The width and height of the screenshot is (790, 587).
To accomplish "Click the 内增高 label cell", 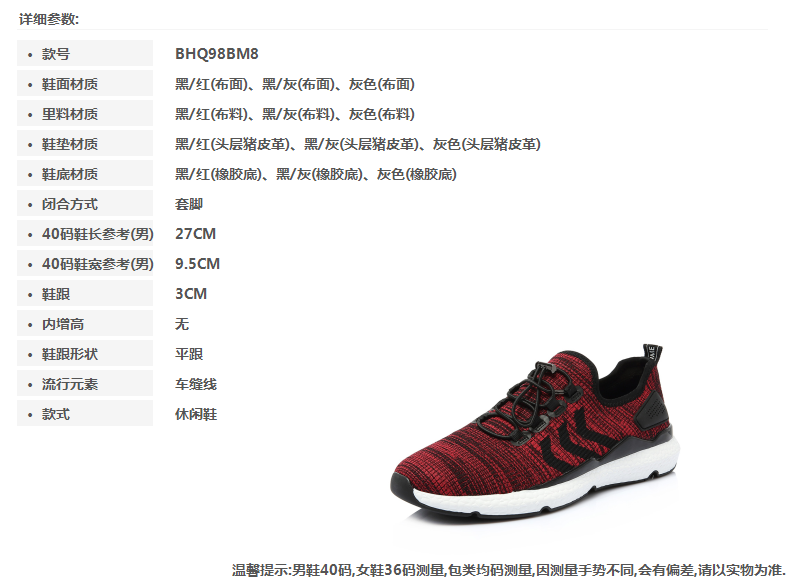I will coord(85,323).
